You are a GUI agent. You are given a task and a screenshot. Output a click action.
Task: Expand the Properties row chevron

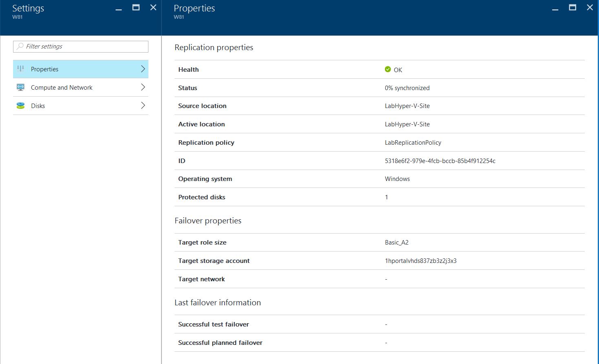(x=143, y=69)
